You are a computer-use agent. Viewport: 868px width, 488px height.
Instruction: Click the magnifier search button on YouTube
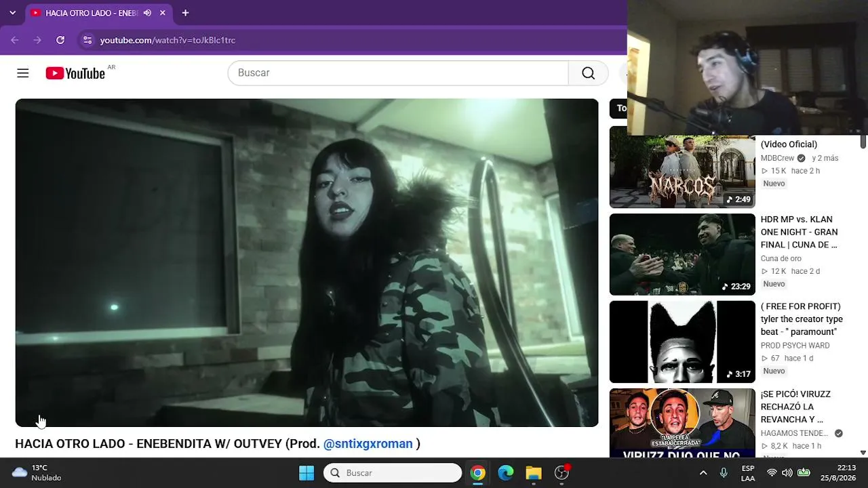(588, 73)
